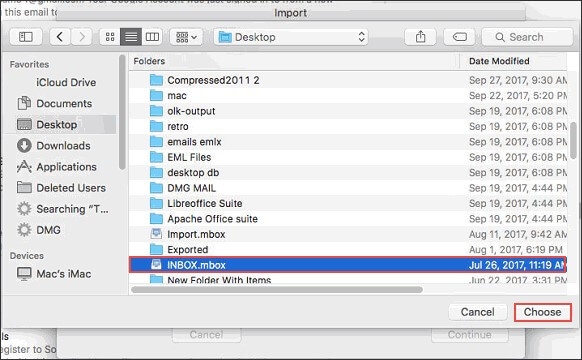Click the Mac's iMac monitor icon
The width and height of the screenshot is (582, 360).
point(24,274)
